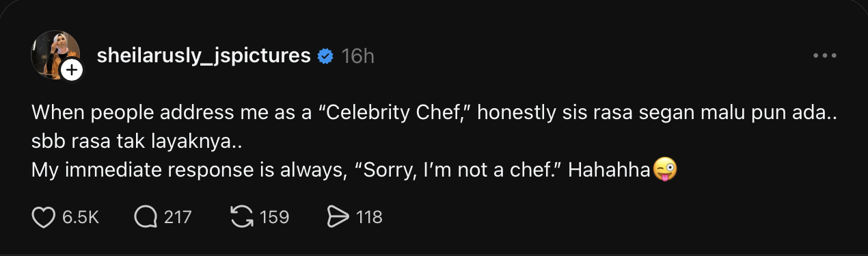This screenshot has height=256, width=868.
Task: Click the 159 reposts count
Action: [275, 218]
